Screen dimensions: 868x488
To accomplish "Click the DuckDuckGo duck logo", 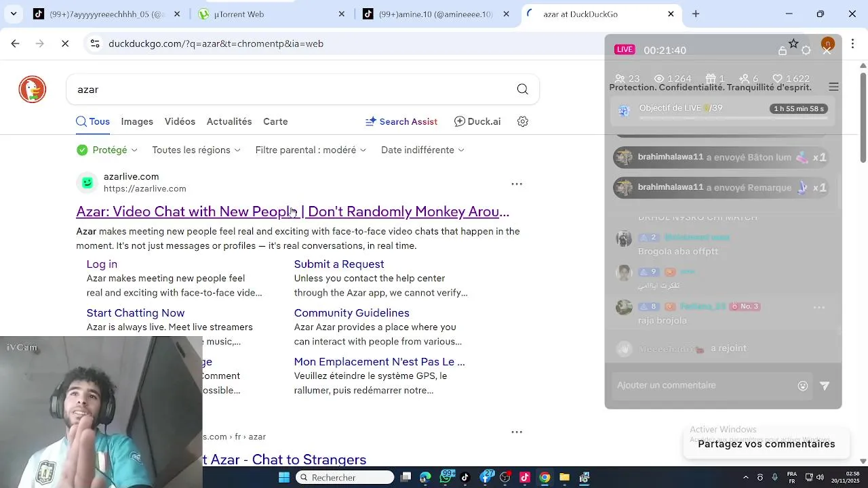I will click(33, 89).
